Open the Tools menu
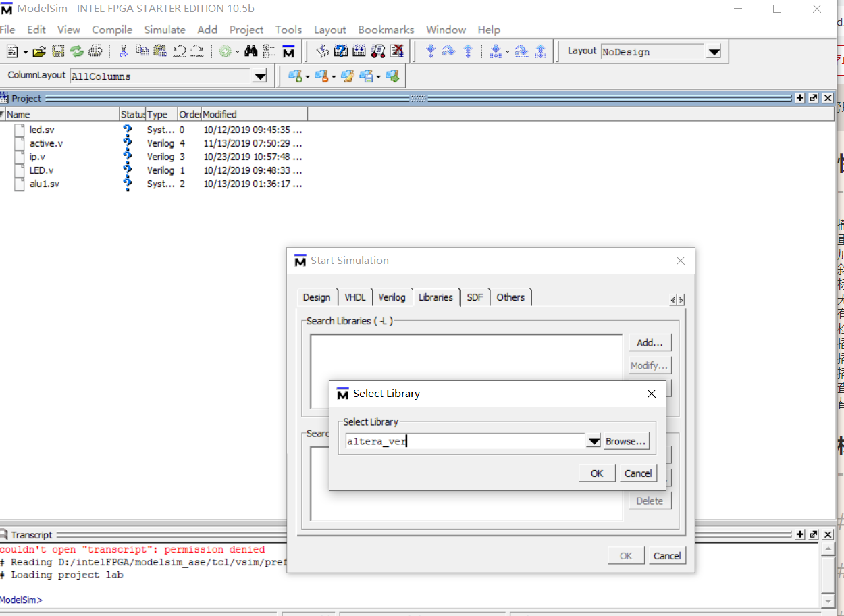 tap(288, 30)
